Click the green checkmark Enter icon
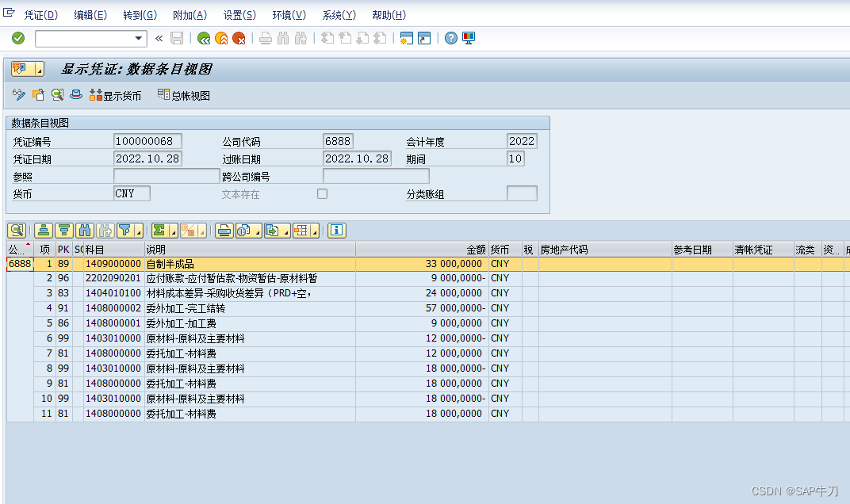This screenshot has width=850, height=504. click(x=18, y=38)
